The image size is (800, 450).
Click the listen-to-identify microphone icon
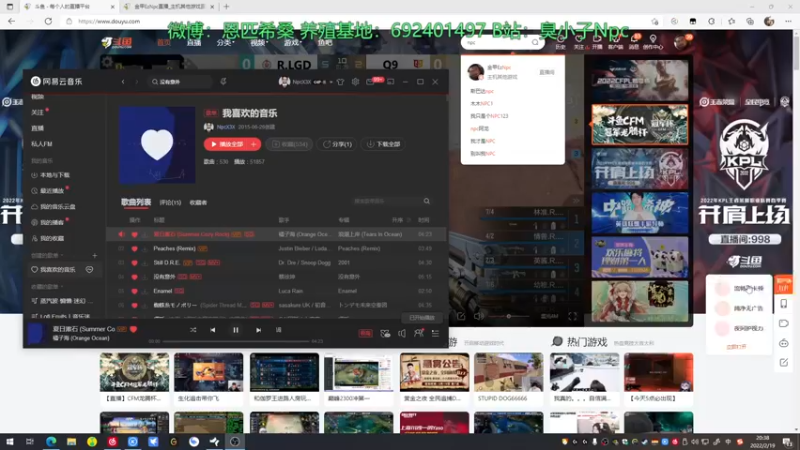223,82
